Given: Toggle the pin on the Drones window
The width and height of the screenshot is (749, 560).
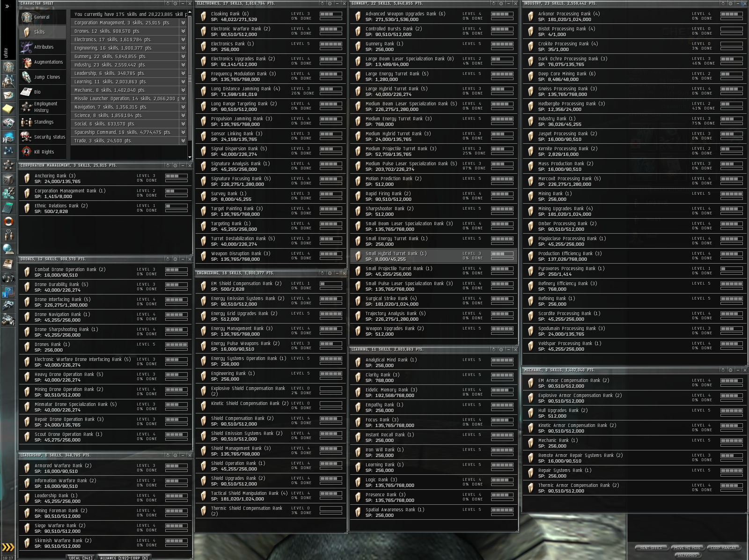Looking at the screenshot, I should point(168,259).
